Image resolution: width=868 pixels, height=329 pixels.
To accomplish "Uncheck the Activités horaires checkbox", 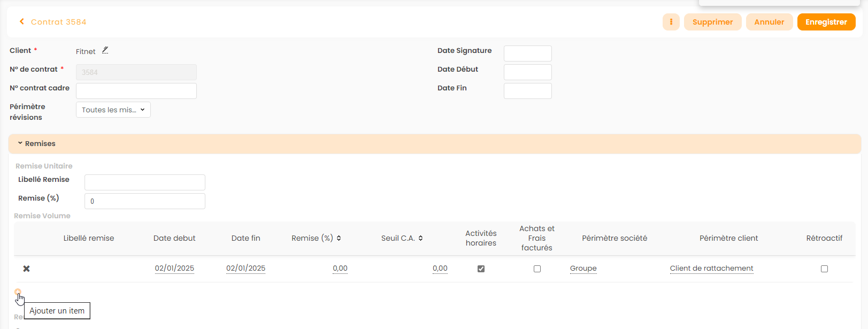I will (x=481, y=269).
